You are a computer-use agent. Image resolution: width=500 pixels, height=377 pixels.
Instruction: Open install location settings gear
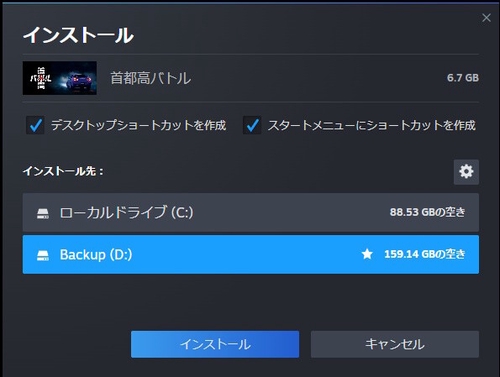tap(466, 172)
